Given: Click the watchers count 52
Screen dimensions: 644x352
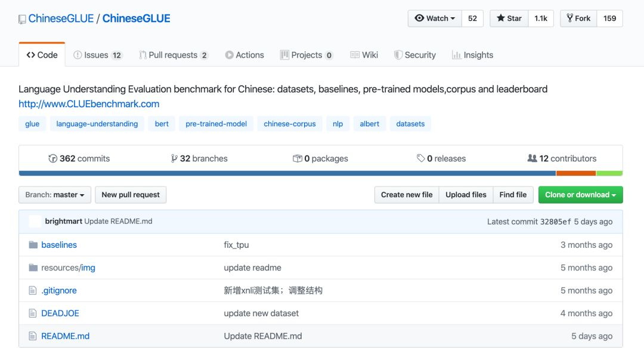Looking at the screenshot, I should 472,18.
